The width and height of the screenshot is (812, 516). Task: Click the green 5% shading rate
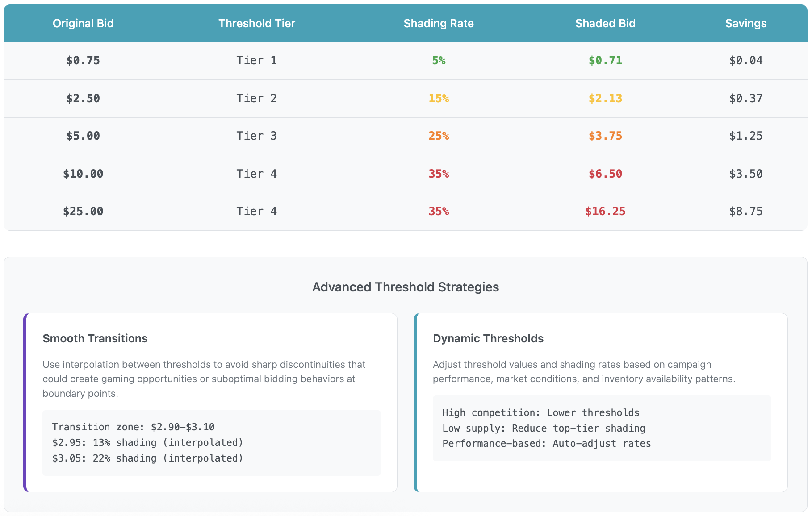[439, 60]
